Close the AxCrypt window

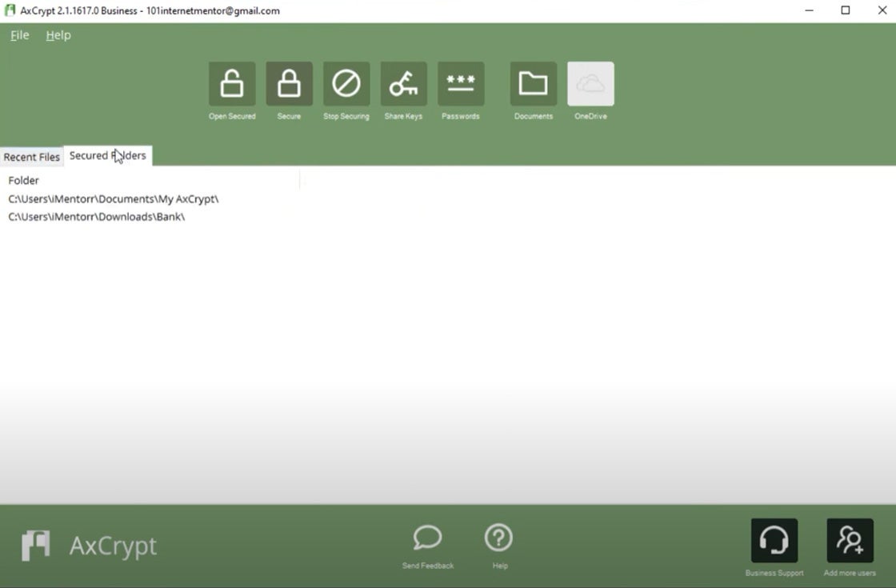point(882,10)
